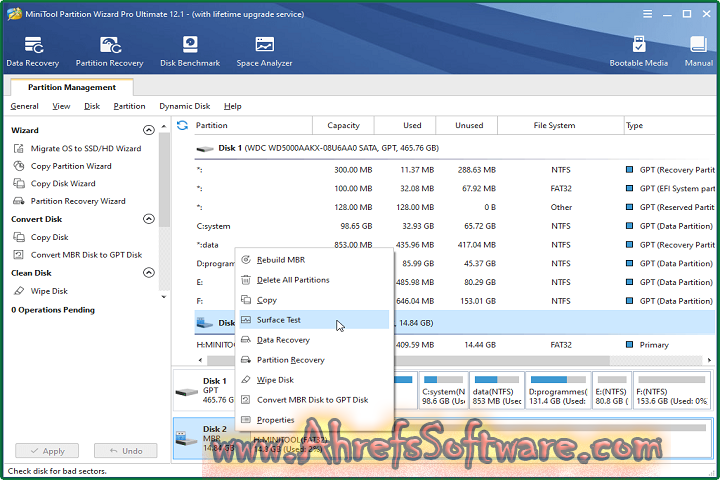
Task: Click C:system block in disk map
Action: click(x=444, y=391)
